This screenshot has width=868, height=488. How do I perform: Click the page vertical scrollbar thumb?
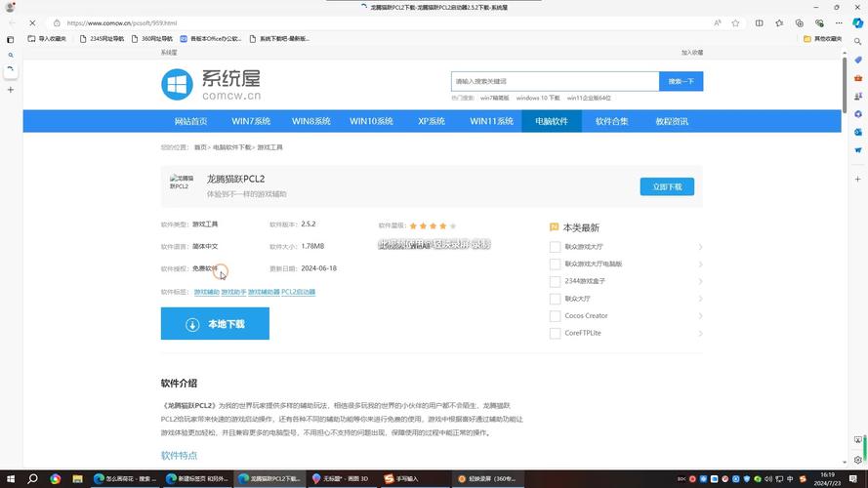tap(845, 85)
